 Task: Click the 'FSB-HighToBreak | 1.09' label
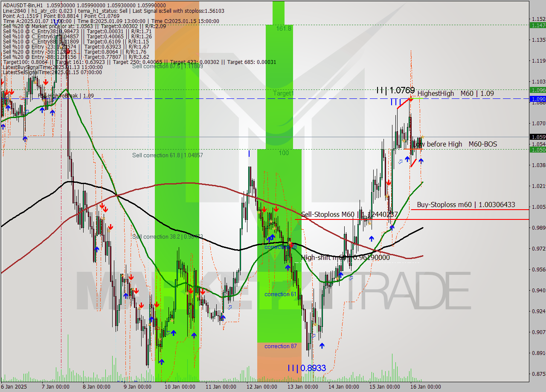pyautogui.click(x=66, y=95)
